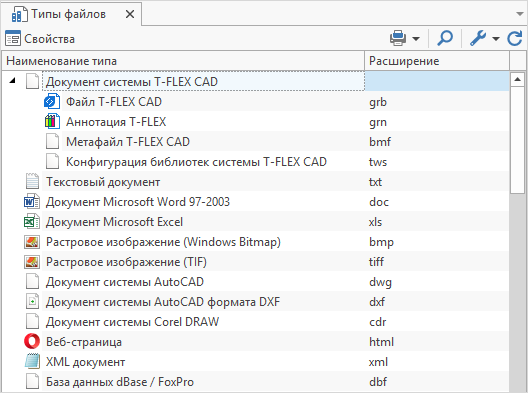Image resolution: width=528 pixels, height=393 pixels.
Task: Click the scrollbar up arrow
Action: 517,79
